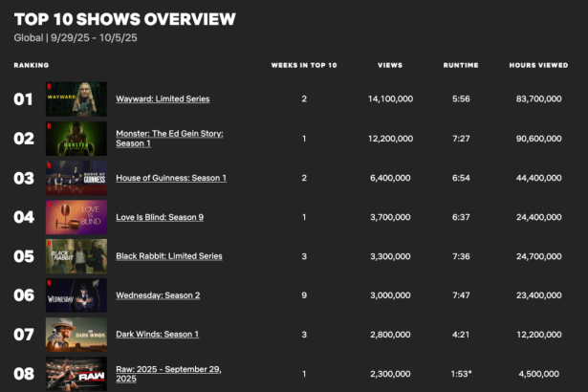Screen dimensions: 588x392
Task: Click the Top 10 Shows Overview heading
Action: point(125,19)
